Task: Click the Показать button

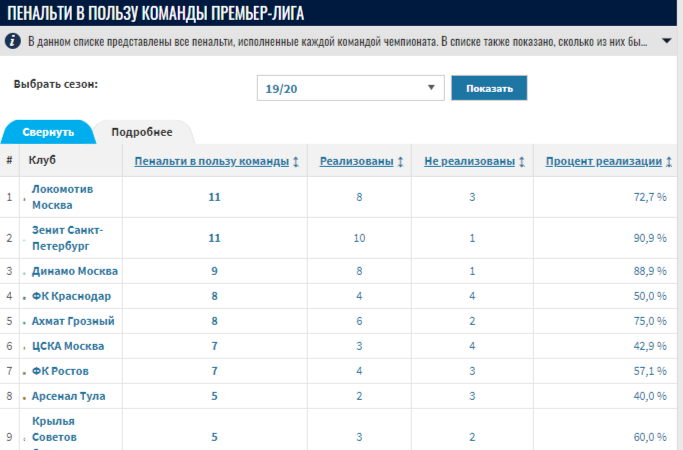Action: coord(489,88)
